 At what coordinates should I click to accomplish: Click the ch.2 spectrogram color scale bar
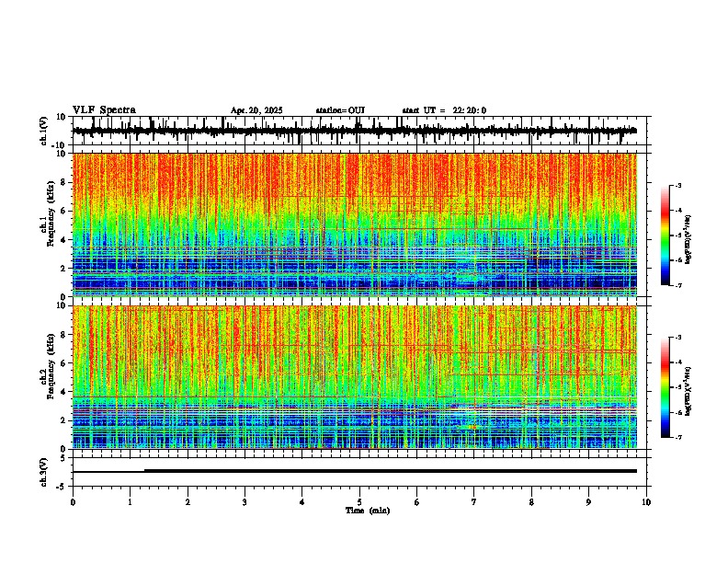point(665,387)
